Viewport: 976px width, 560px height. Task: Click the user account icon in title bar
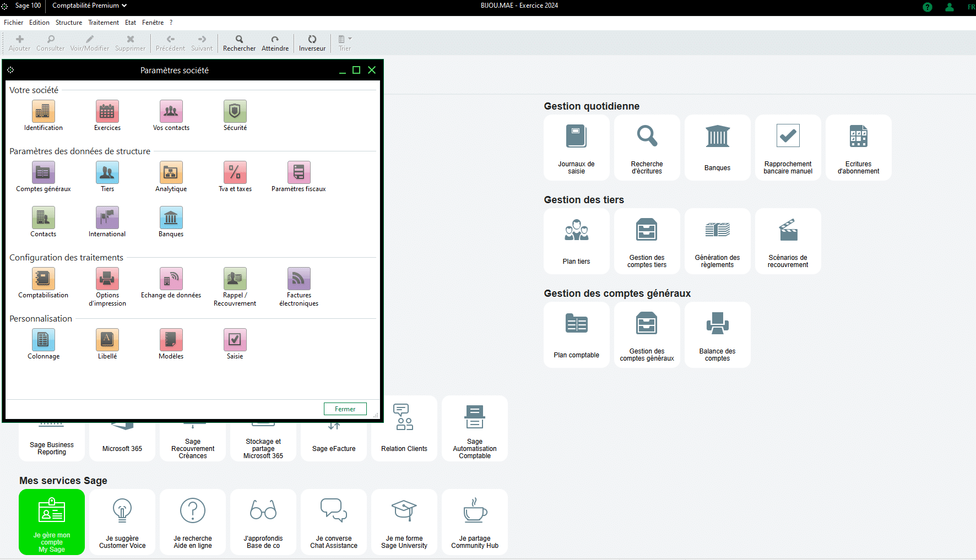950,7
